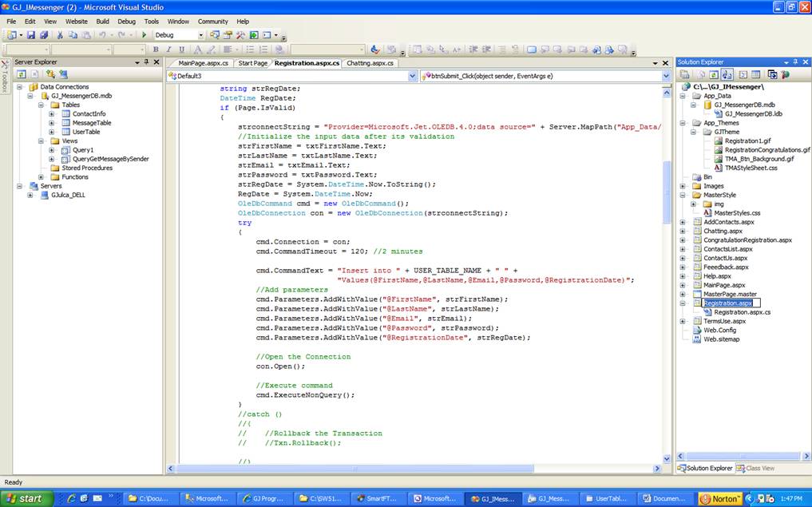
Task: Click the Save icon in the toolbar
Action: 31,35
